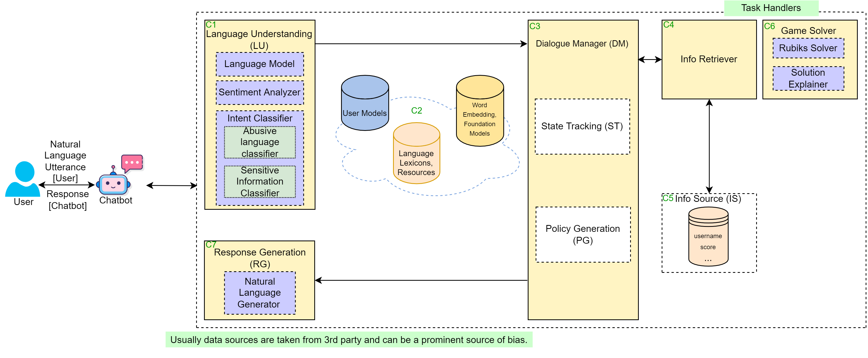Click the Chatbot robot icon

113,184
